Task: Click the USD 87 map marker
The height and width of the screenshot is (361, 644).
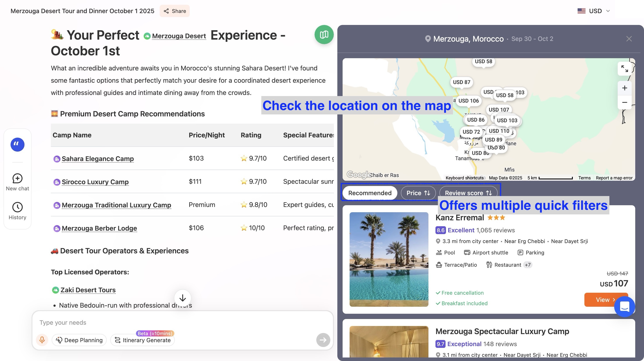Action: (x=462, y=82)
